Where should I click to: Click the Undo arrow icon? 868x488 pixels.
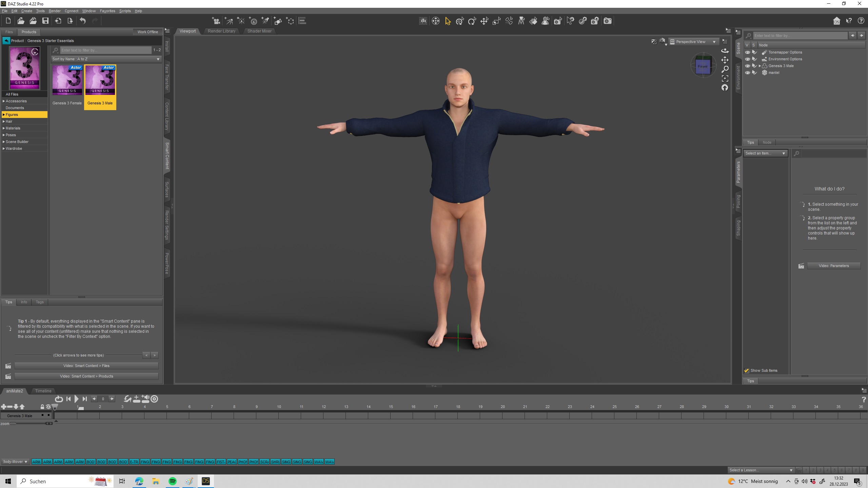pos(83,21)
